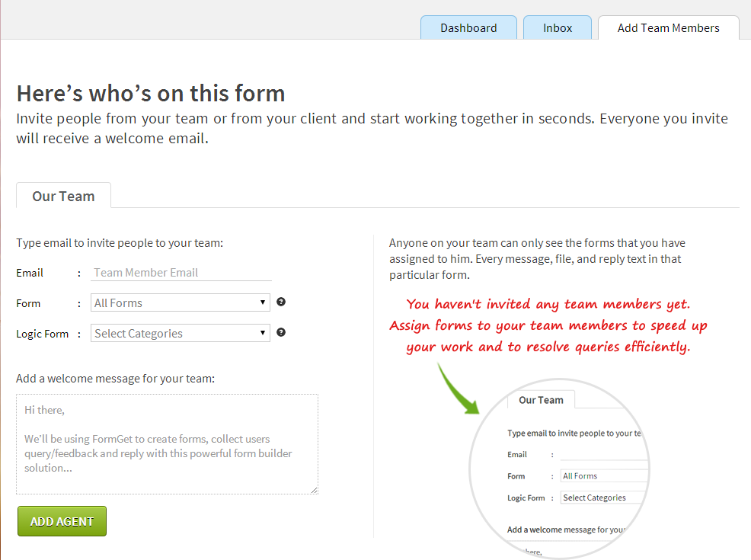
Task: Focus the Team Member Email field
Action: click(x=181, y=273)
